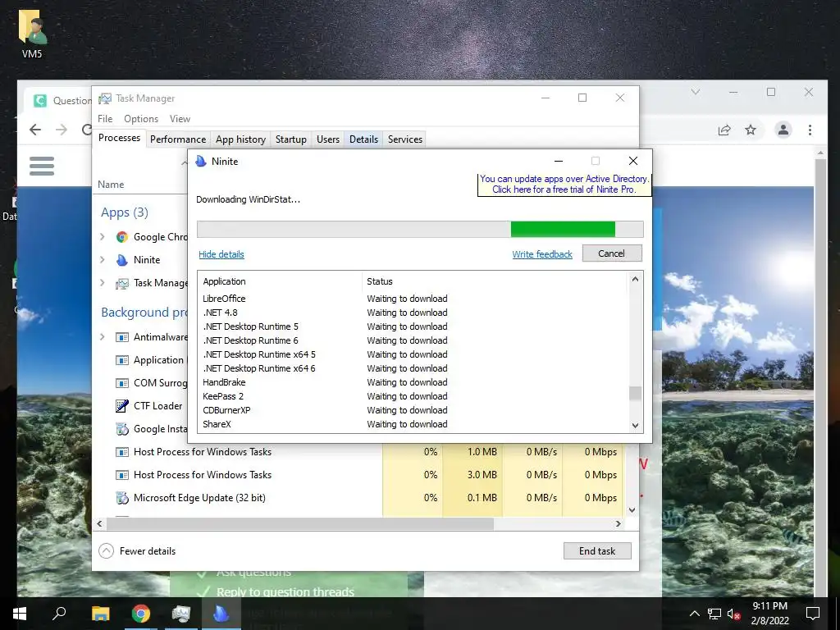Click the Google Chrome icon in Task Manager list
This screenshot has width=840, height=630.
tap(122, 237)
